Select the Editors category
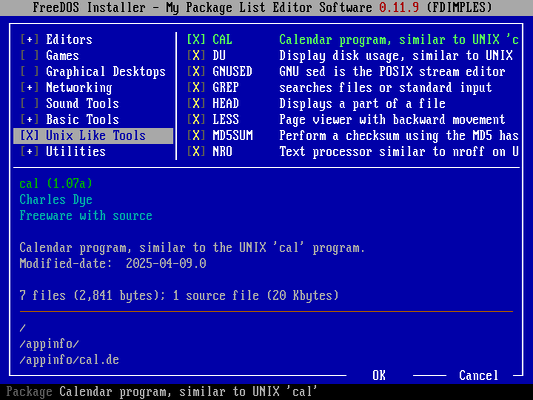This screenshot has height=400, width=533. 69,40
